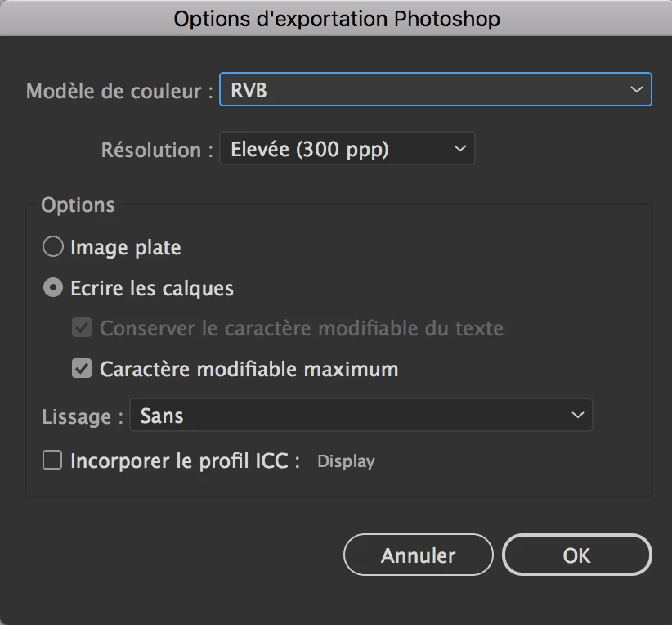672x625 pixels.
Task: Click the Résolution label text
Action: pos(151,151)
